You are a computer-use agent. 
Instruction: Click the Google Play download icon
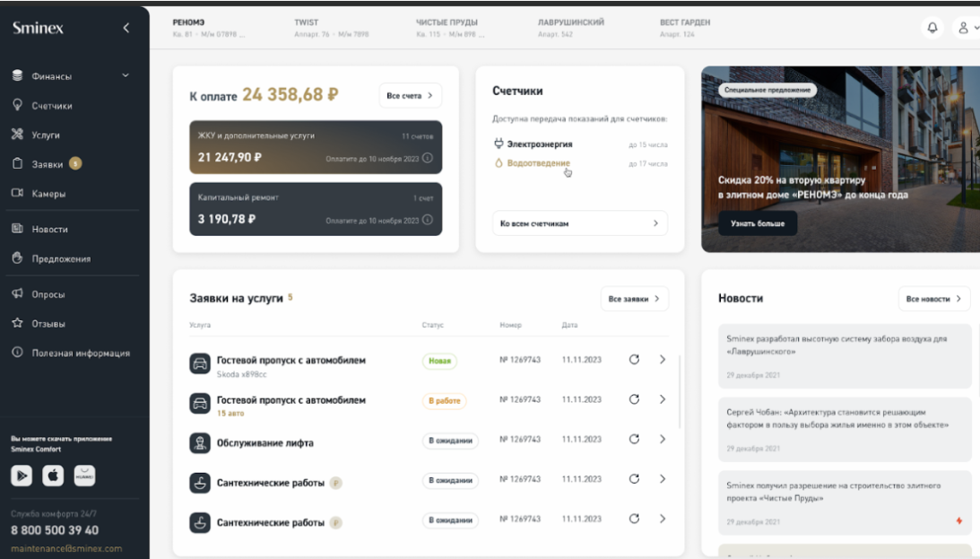pos(22,475)
